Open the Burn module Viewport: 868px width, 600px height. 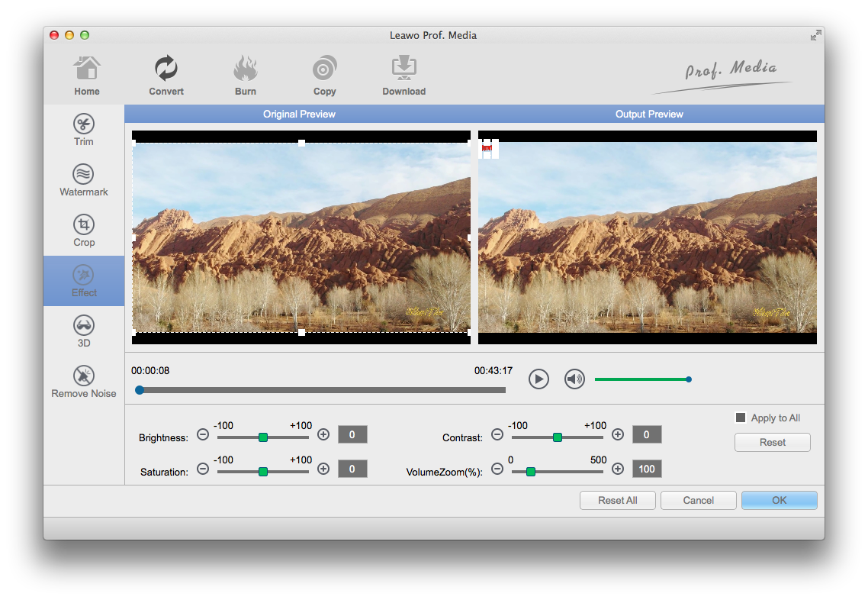coord(246,76)
